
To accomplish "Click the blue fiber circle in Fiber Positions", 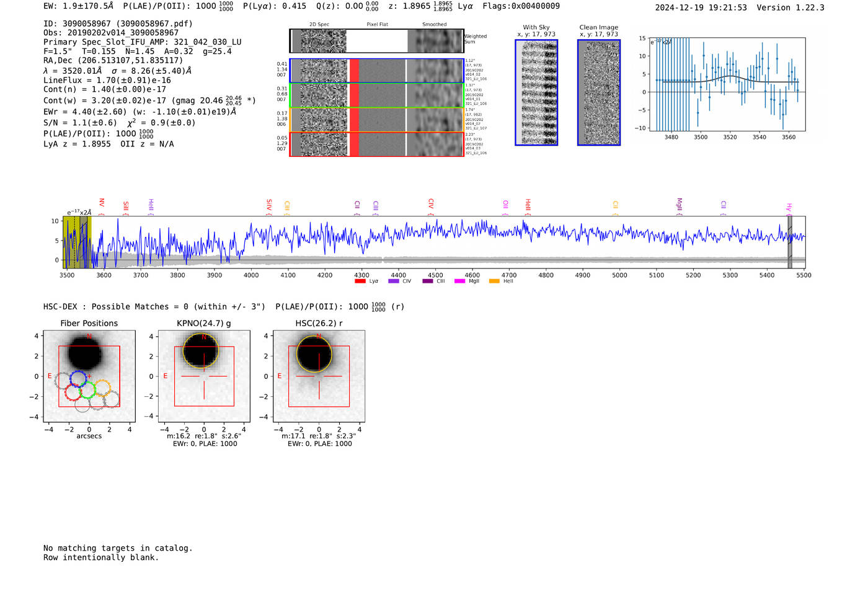I will coord(78,378).
